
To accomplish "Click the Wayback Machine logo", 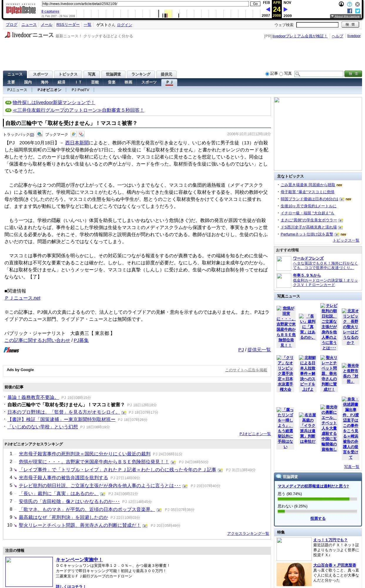I will tap(21, 9).
